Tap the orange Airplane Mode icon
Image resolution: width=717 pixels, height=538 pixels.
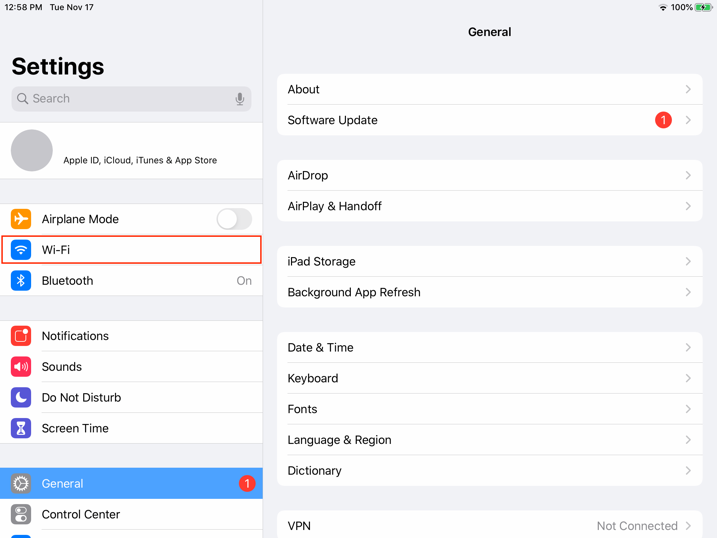coord(21,219)
